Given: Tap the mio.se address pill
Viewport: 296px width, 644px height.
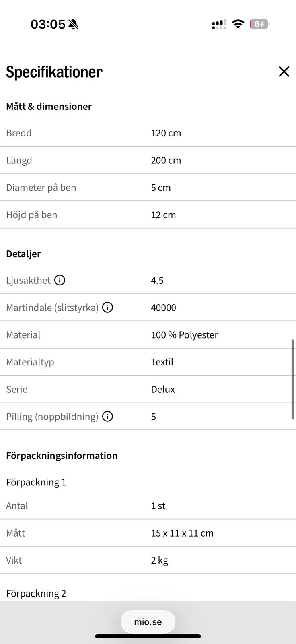Looking at the screenshot, I should [148, 622].
